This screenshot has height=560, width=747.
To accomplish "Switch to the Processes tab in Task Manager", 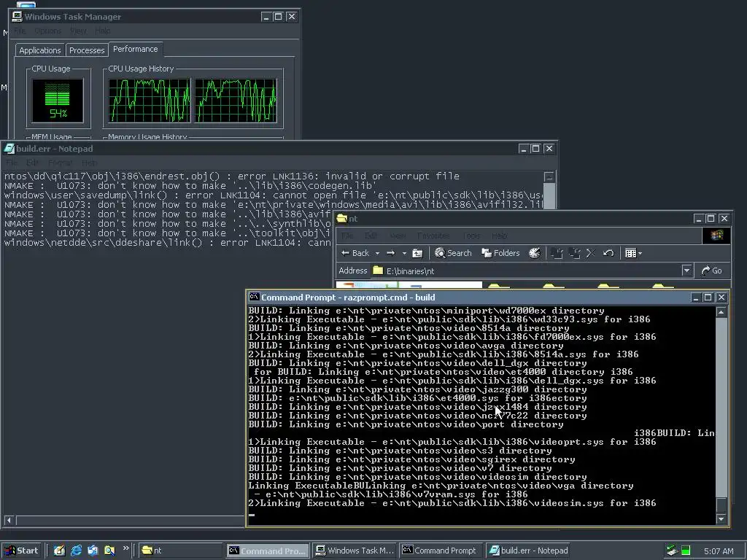I will point(87,50).
